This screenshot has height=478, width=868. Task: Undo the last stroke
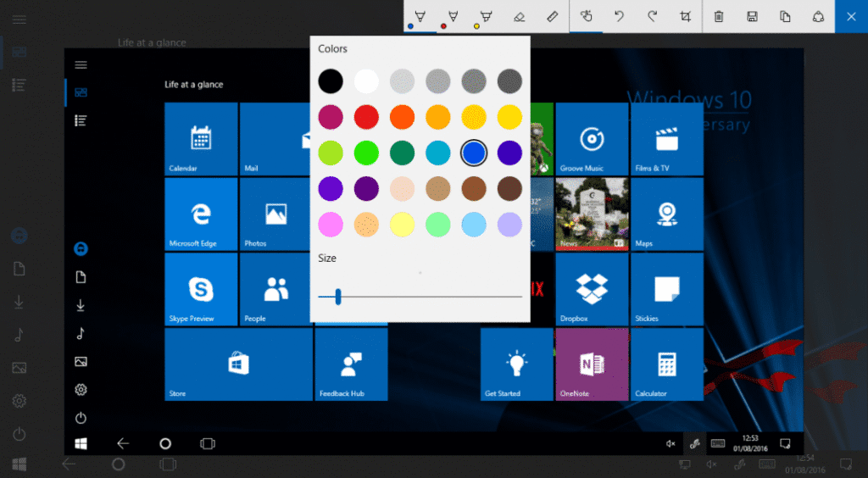point(619,17)
